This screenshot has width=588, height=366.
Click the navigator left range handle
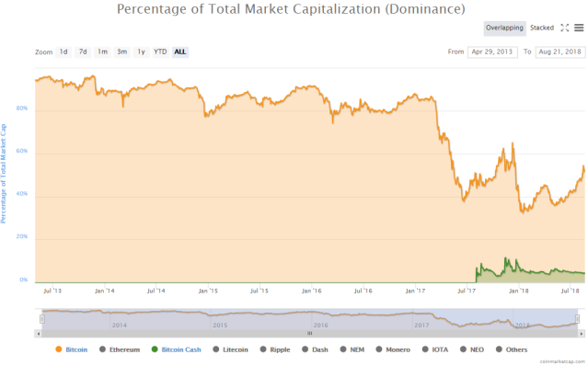click(x=42, y=319)
